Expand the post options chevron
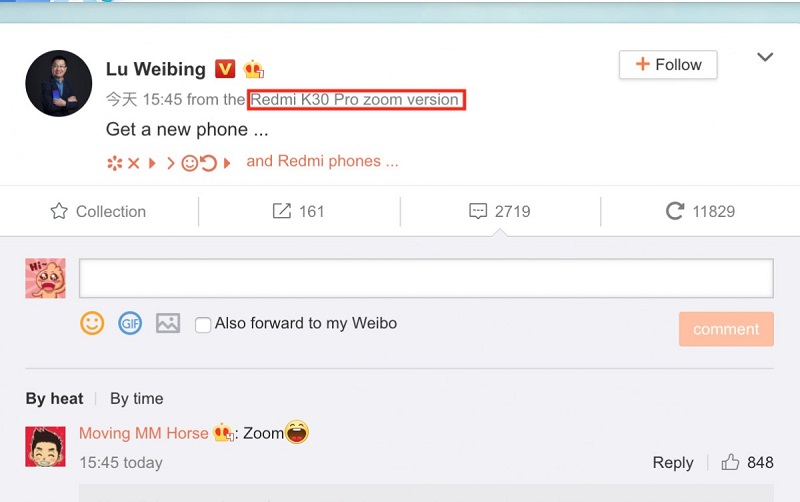The width and height of the screenshot is (800, 502). (x=765, y=57)
